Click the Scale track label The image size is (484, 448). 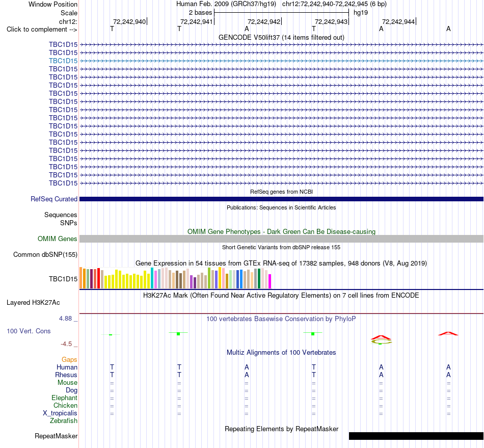(x=69, y=13)
